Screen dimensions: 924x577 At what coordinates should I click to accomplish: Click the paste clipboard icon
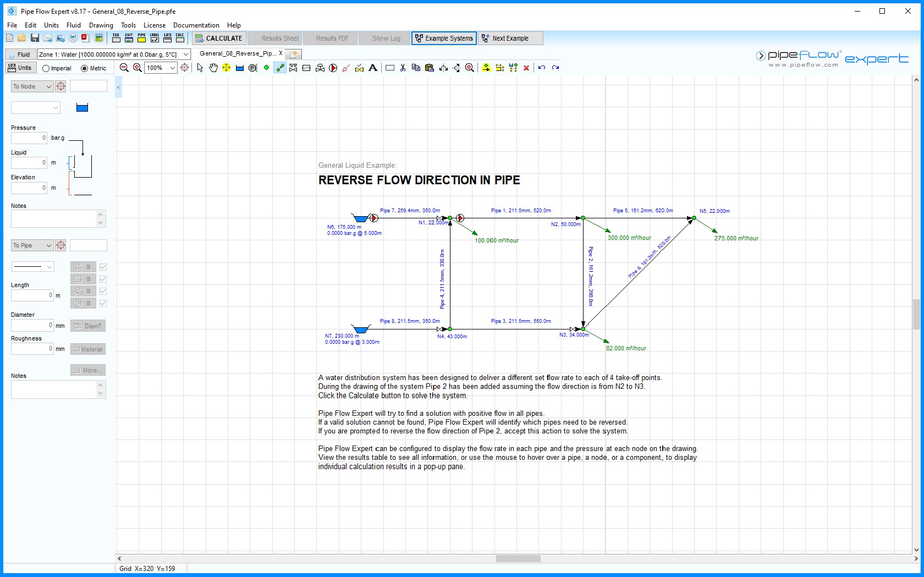click(x=430, y=68)
